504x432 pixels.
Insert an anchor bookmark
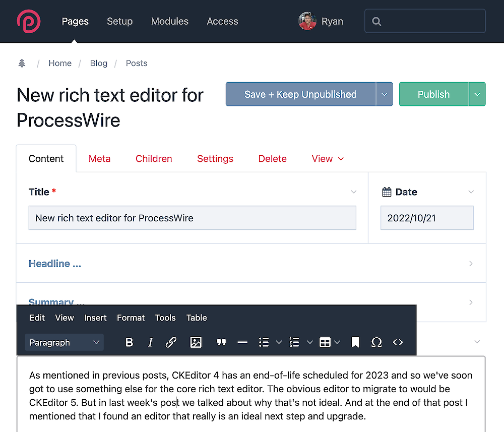(355, 342)
